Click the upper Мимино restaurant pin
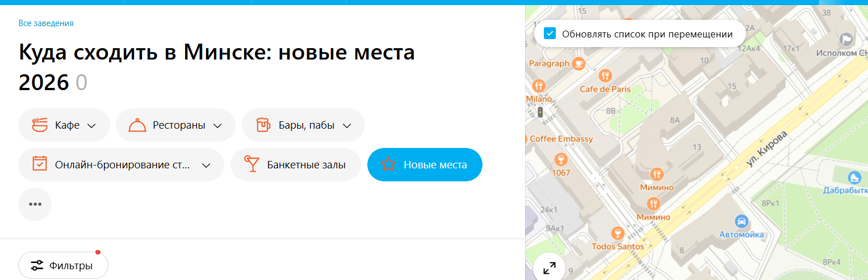The width and height of the screenshot is (868, 280). point(657,174)
